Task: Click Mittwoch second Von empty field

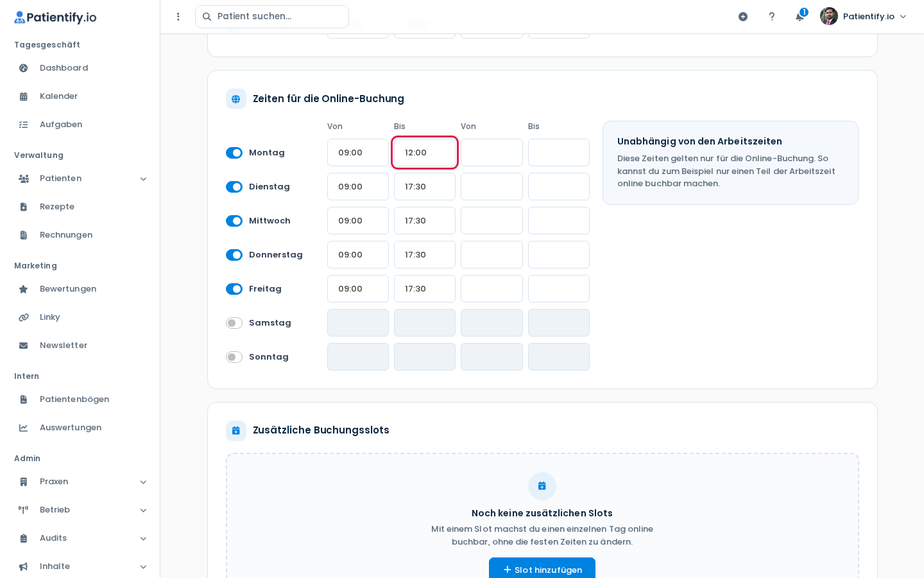Action: (492, 221)
